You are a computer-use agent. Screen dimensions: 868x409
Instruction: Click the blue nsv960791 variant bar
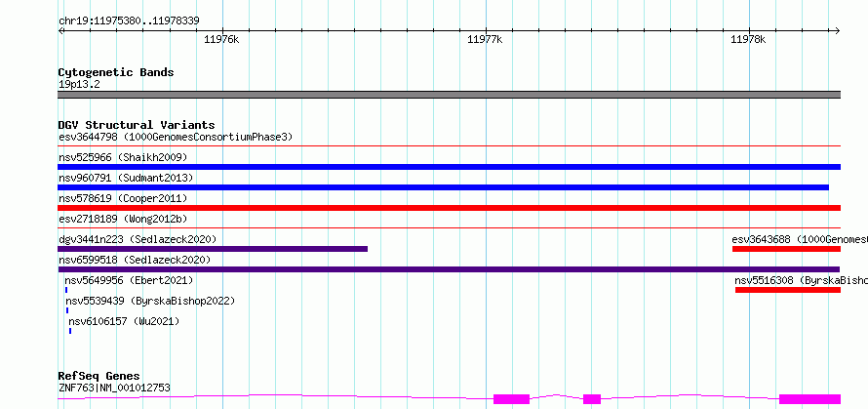[443, 187]
